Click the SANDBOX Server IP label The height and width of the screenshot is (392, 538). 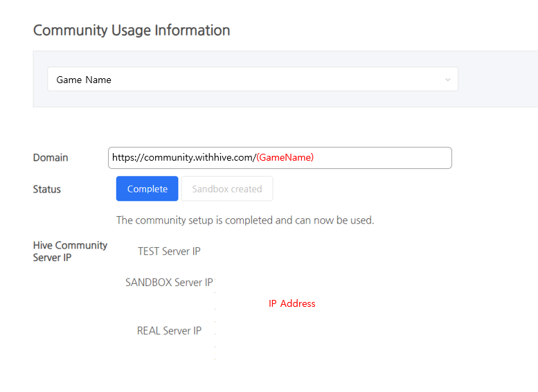(169, 282)
